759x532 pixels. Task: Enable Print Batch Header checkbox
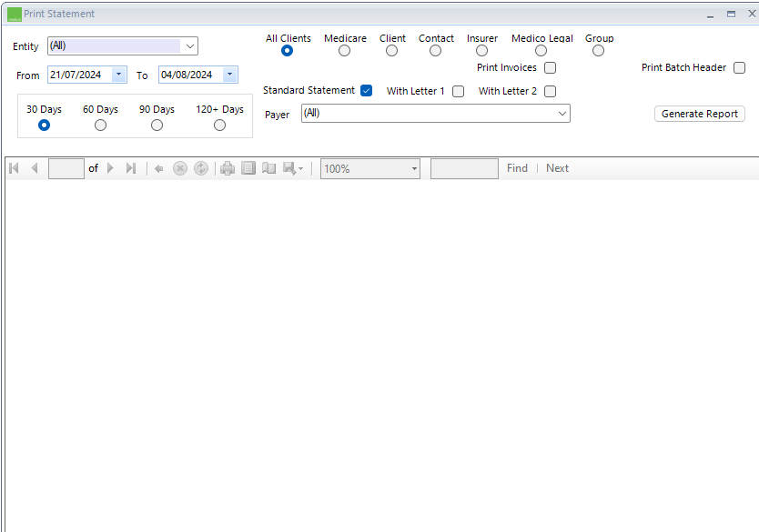(739, 67)
